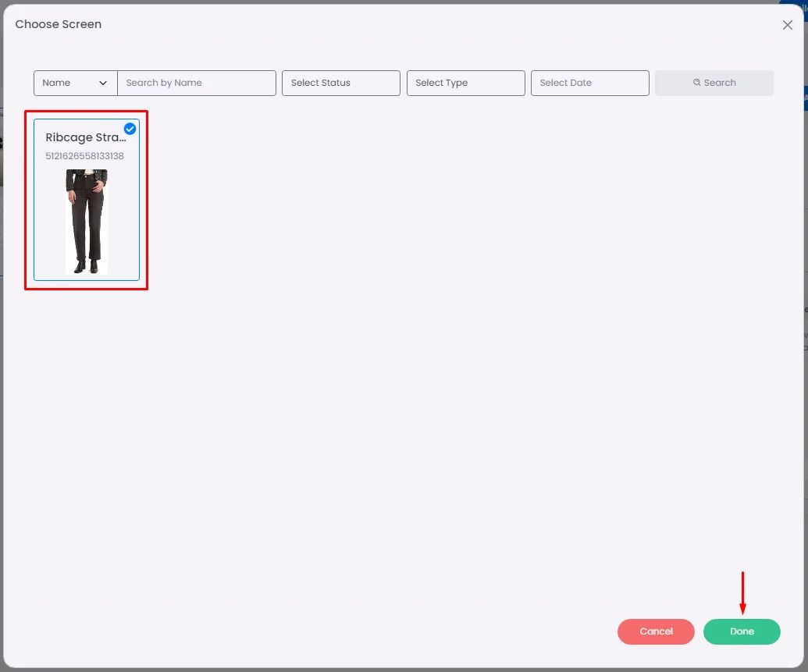
Task: Click the gray Search button
Action: (x=714, y=83)
